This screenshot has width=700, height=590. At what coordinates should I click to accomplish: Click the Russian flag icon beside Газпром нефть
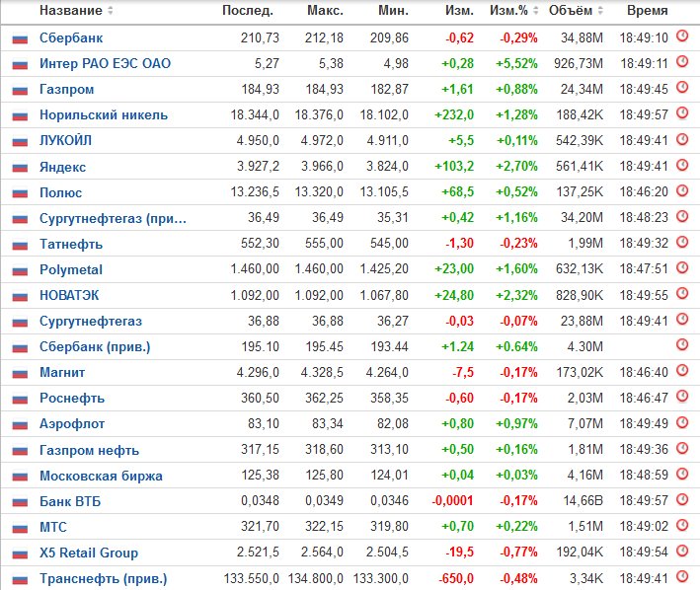click(20, 451)
